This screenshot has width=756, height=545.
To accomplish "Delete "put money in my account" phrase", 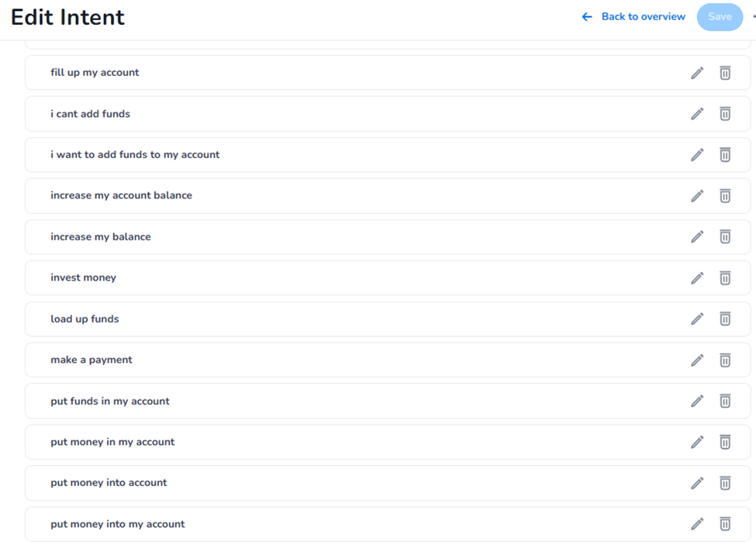I will [x=725, y=442].
